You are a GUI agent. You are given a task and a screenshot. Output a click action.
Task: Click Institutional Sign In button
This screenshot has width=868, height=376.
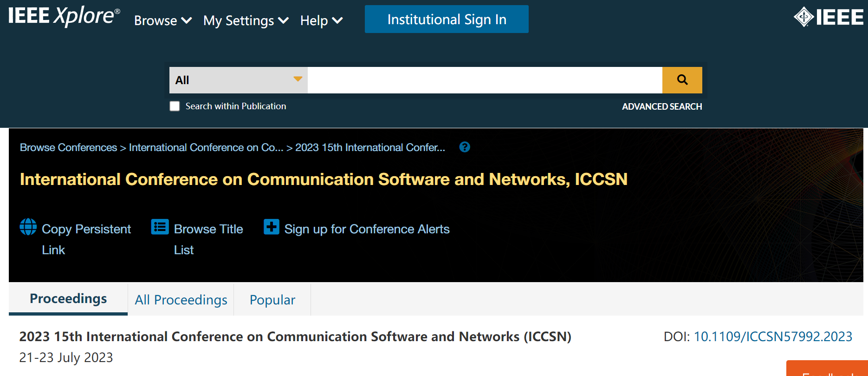point(447,19)
